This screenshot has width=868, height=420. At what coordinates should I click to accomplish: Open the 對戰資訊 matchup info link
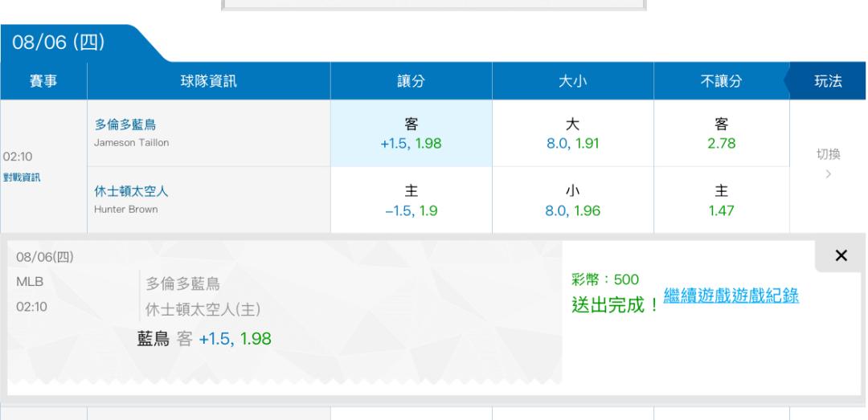[x=22, y=177]
